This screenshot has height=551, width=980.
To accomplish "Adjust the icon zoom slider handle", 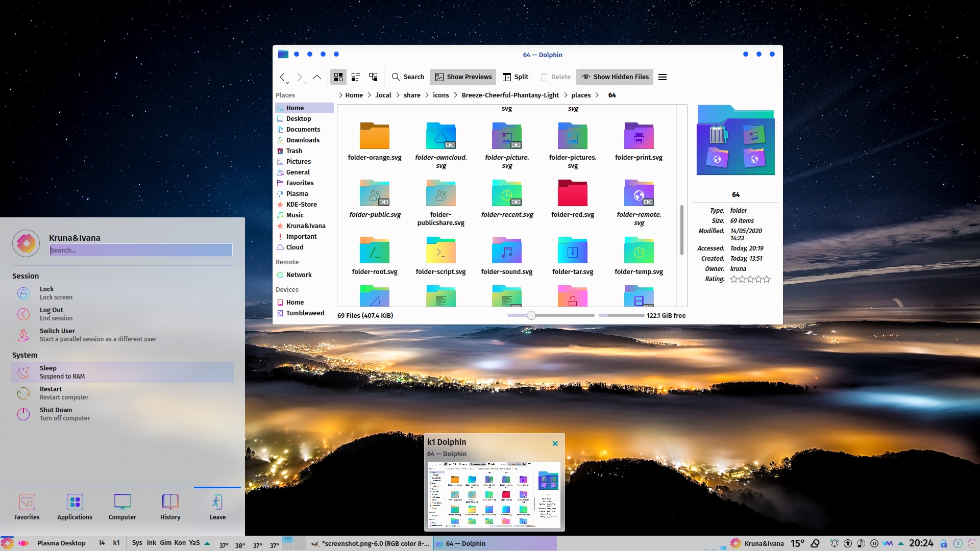I will tap(531, 315).
